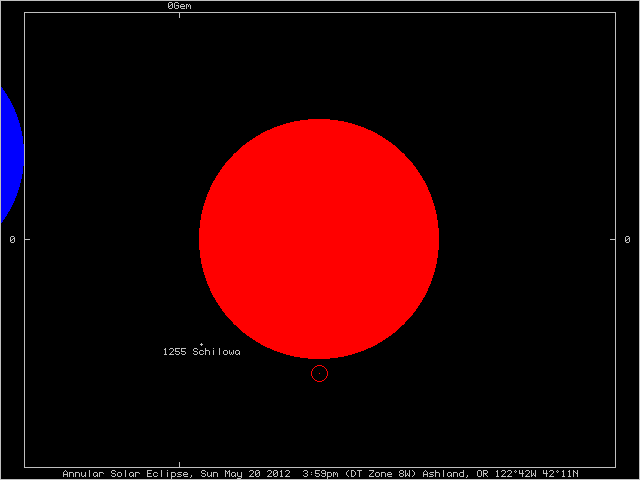Screen dimensions: 640x480
Task: Click the 42°11N latitude value
Action: tap(559, 473)
